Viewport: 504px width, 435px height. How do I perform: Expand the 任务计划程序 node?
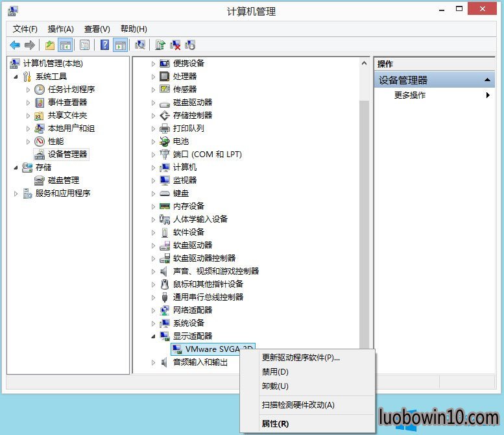coord(28,90)
